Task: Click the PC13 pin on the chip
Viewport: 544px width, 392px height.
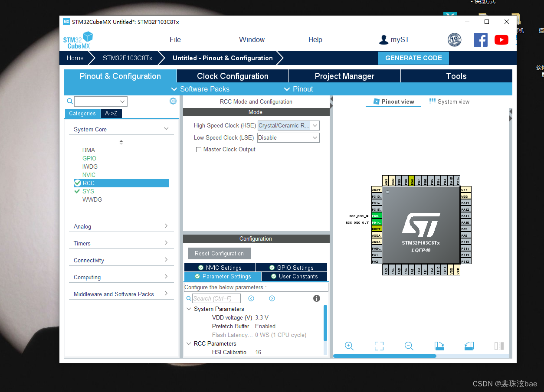Action: [377, 196]
